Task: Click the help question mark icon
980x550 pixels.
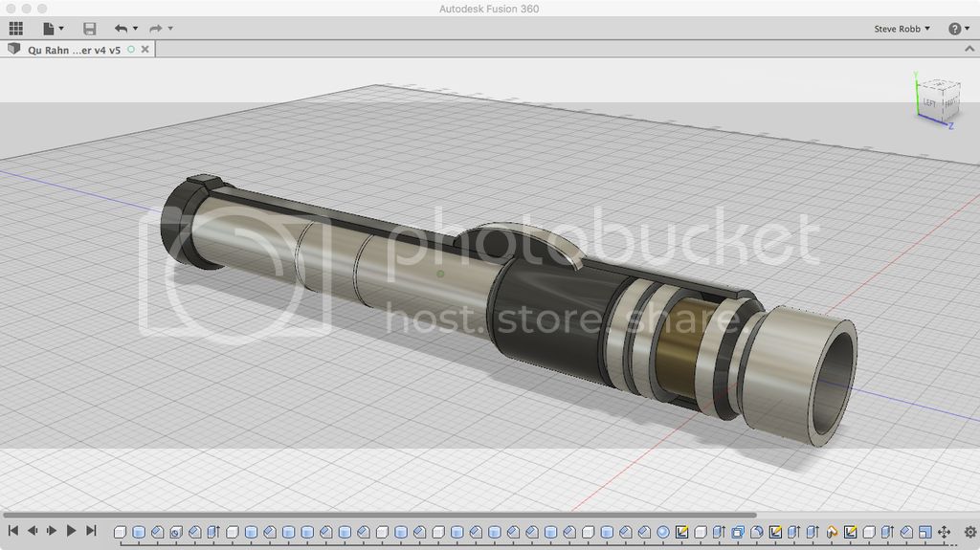Action: (954, 29)
